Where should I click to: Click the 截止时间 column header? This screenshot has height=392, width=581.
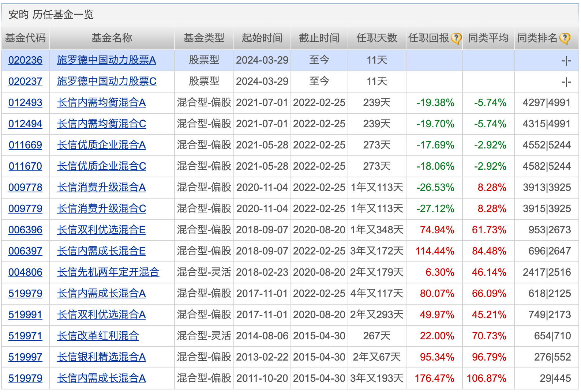(319, 38)
